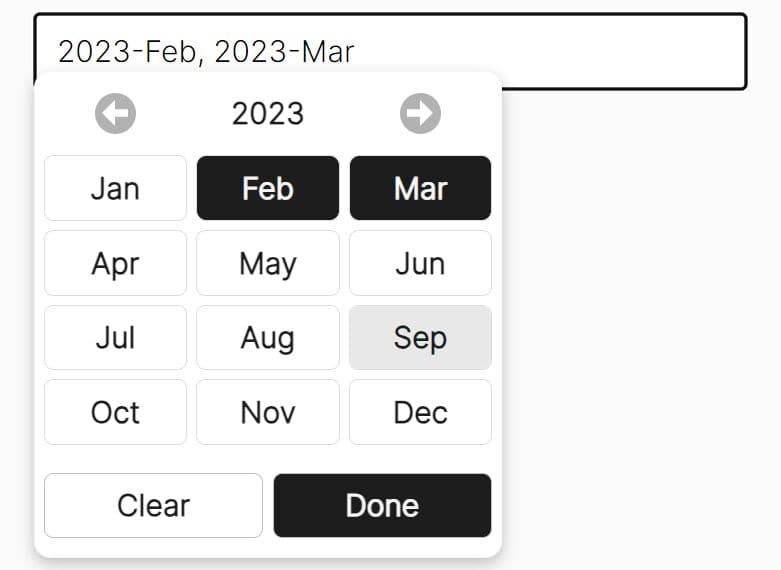Deselect the Feb month
781x570 pixels.
[268, 188]
